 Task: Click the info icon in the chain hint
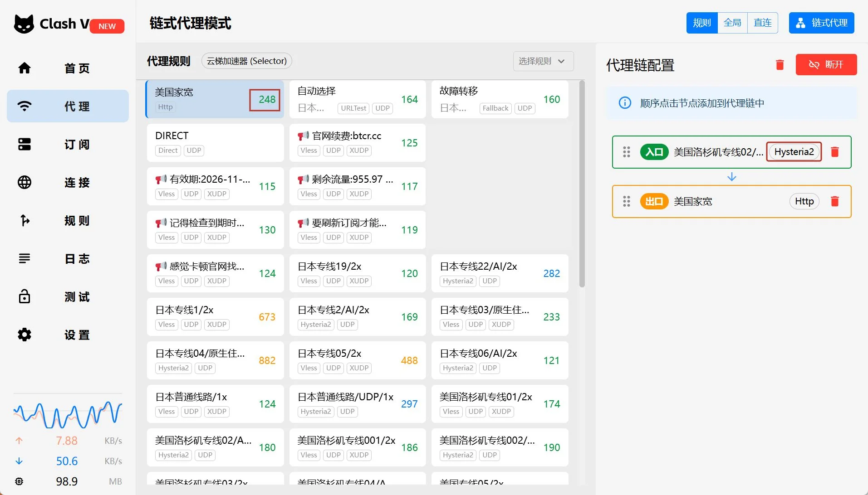coord(625,103)
